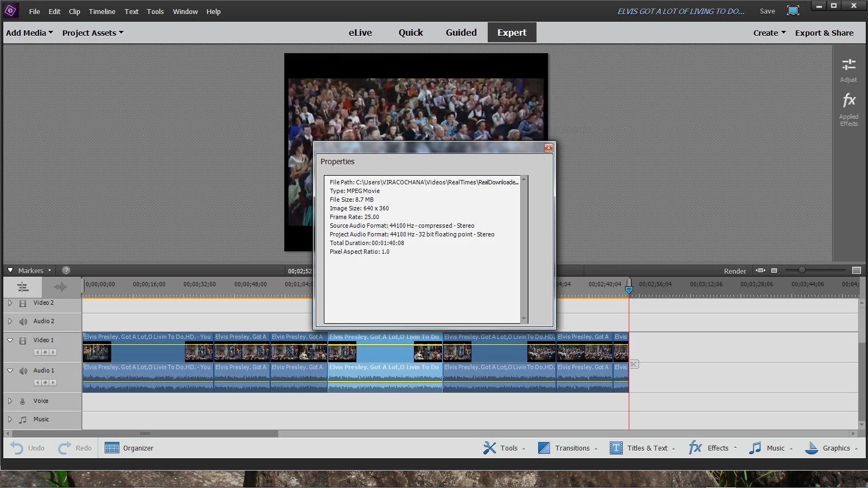Open the Effects panel
The width and height of the screenshot is (868, 488).
click(x=713, y=448)
